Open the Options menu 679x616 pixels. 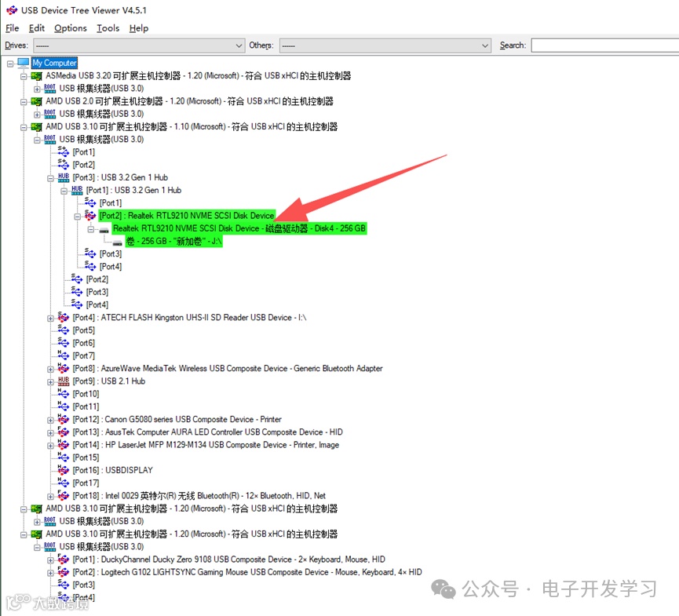click(x=70, y=28)
